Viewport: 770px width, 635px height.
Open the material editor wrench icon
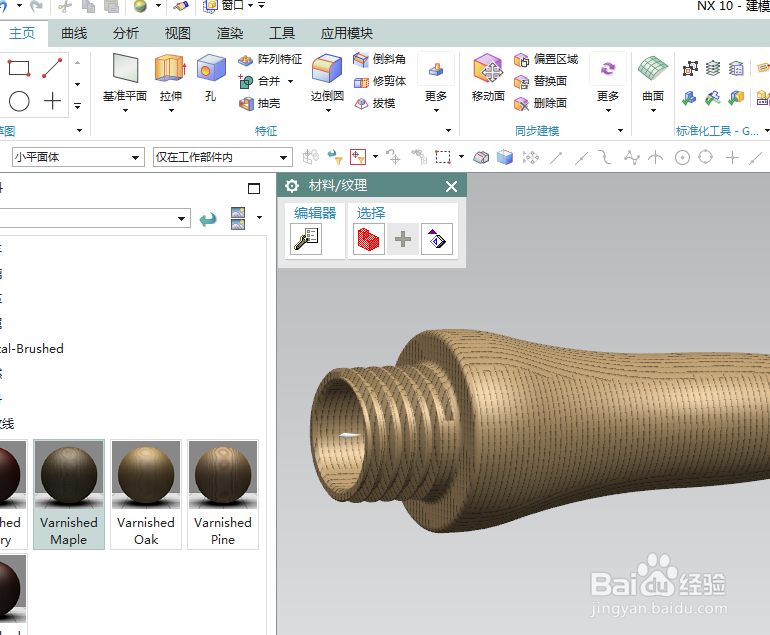click(306, 239)
